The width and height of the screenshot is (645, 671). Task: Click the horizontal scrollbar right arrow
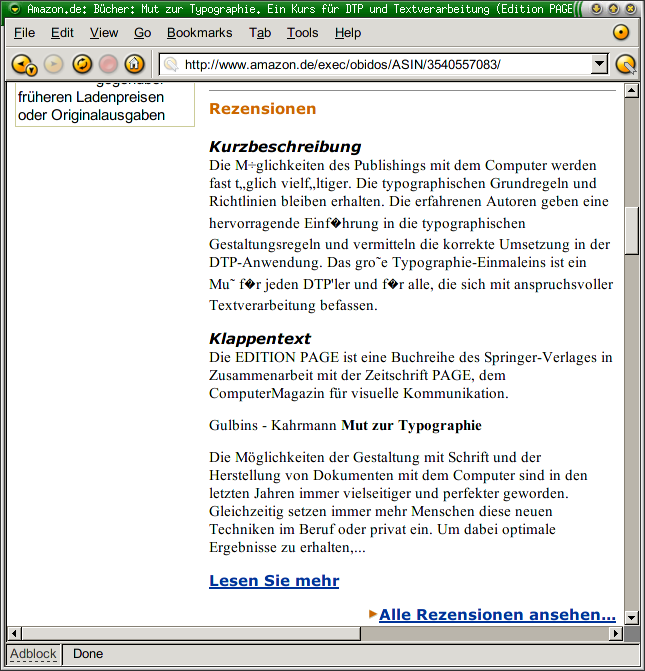click(615, 633)
